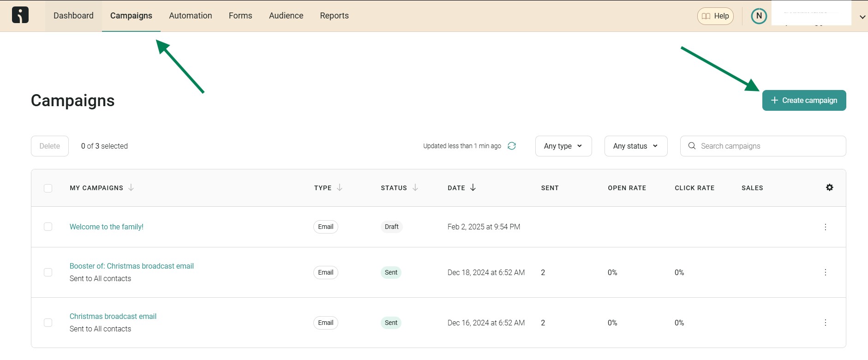
Task: Click Sent badge on Booster row
Action: 391,272
